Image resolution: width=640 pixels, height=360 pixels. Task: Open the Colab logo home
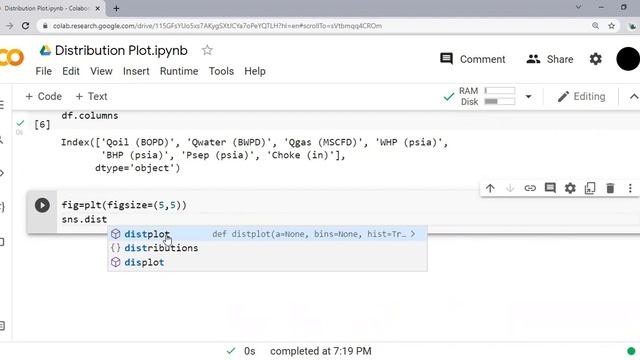pyautogui.click(x=11, y=58)
